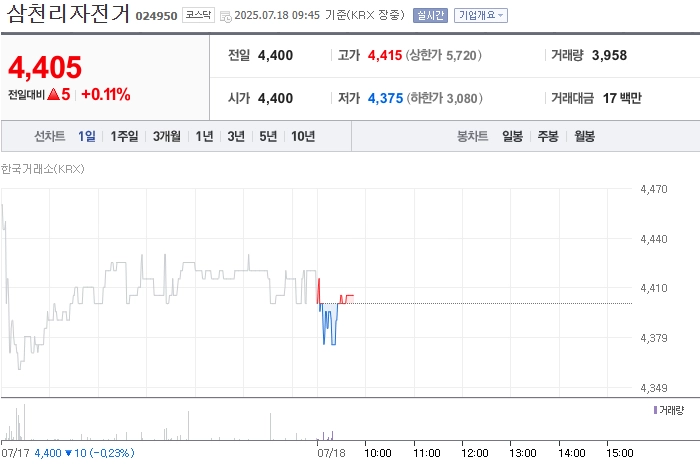The image size is (700, 465).
Task: Click the 4,349 price axis label
Action: (x=654, y=388)
